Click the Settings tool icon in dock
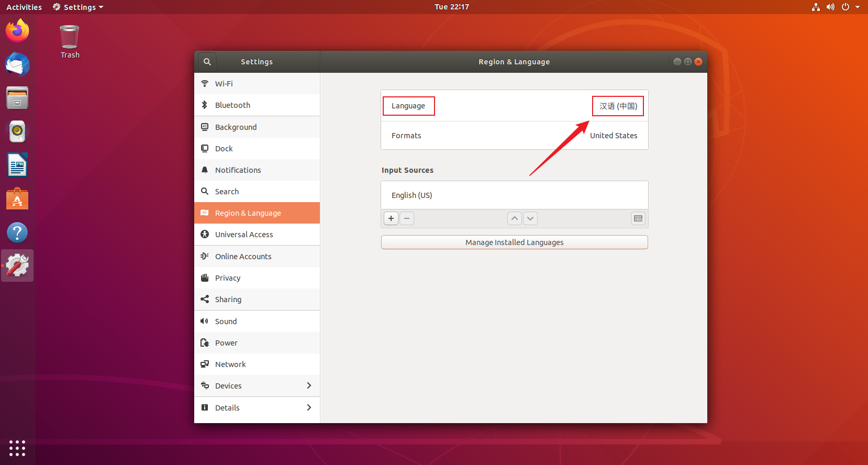Image resolution: width=868 pixels, height=465 pixels. coord(17,265)
